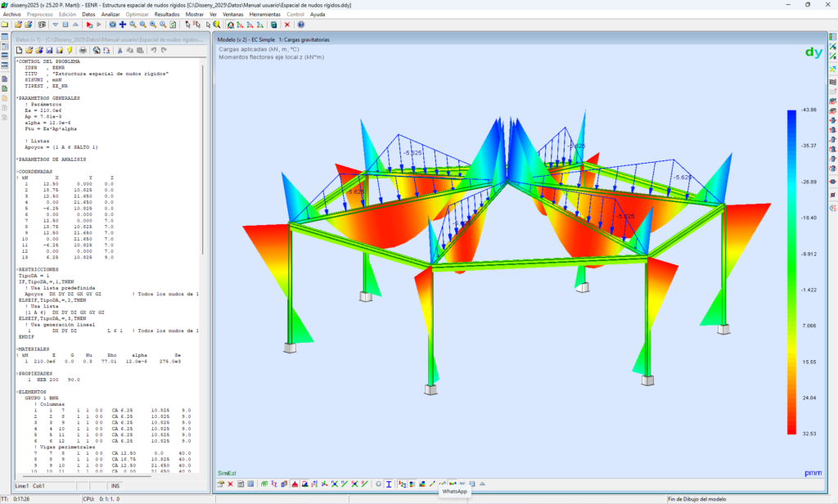This screenshot has height=504, width=838.
Task: Click the vertical color scale legend bar
Action: coord(791,272)
